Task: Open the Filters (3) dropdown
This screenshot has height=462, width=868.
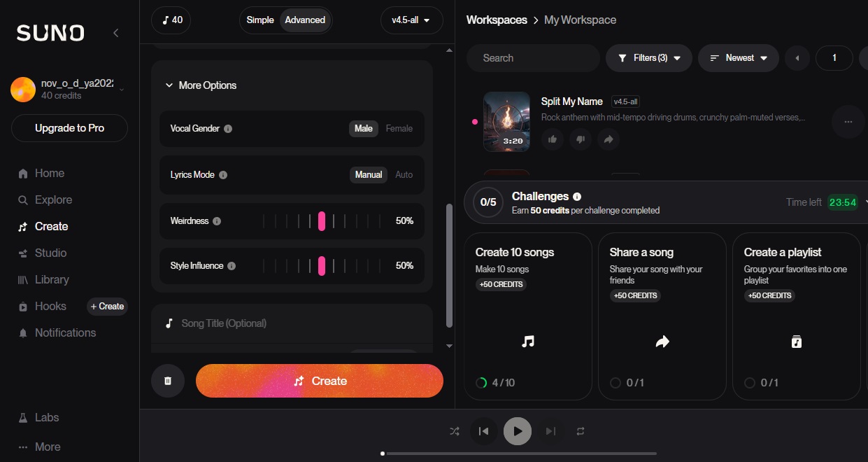Action: tap(649, 58)
